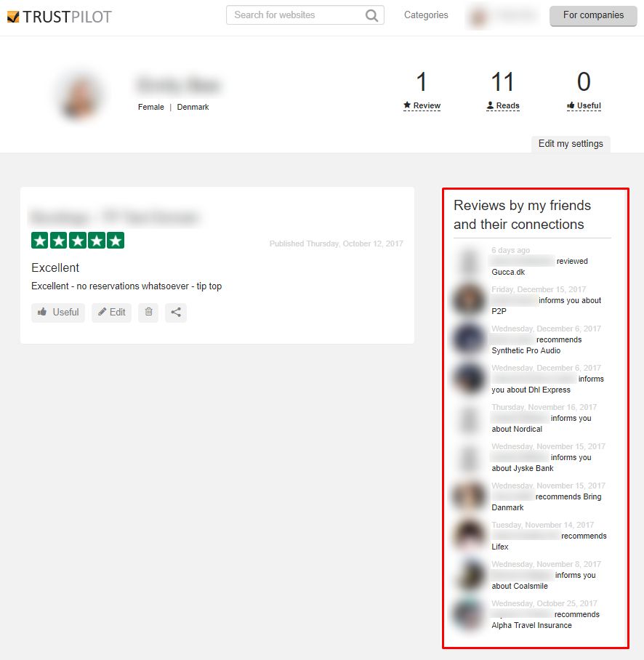Click the Trustpilot logo

tap(60, 17)
